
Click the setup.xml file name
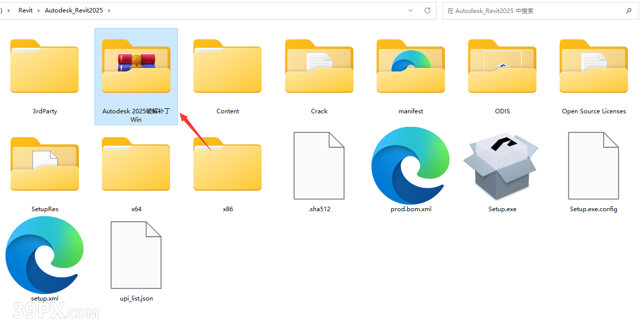44,299
